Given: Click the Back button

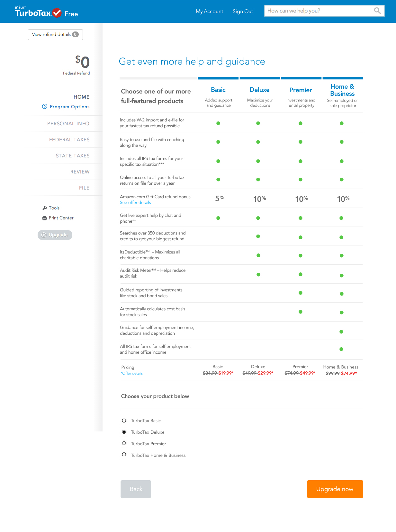Looking at the screenshot, I should click(136, 489).
